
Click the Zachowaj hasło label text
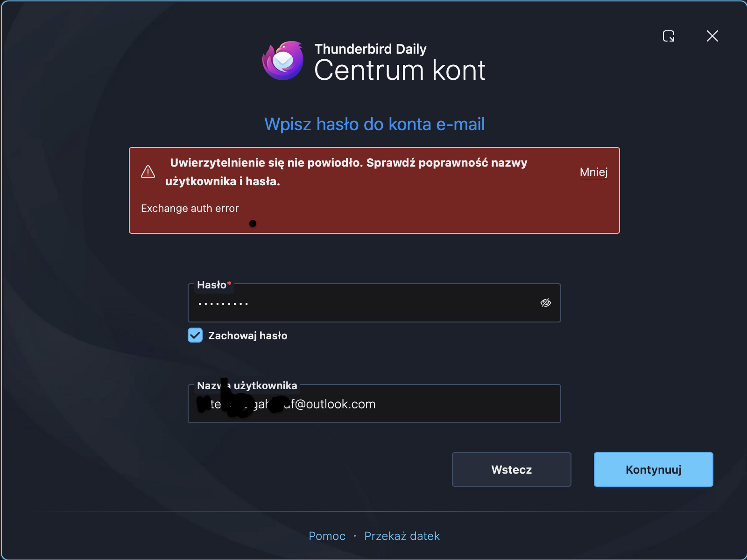[248, 336]
